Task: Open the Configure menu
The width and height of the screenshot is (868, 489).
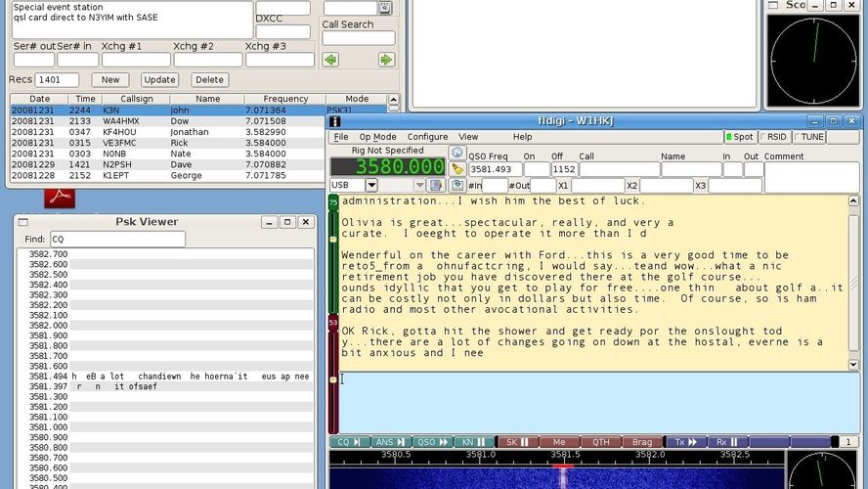Action: (427, 137)
